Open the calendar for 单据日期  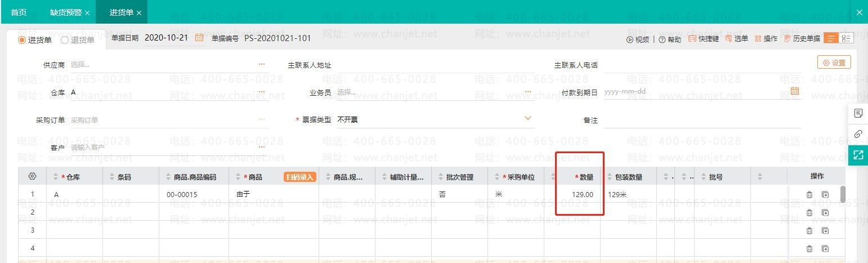pyautogui.click(x=199, y=38)
